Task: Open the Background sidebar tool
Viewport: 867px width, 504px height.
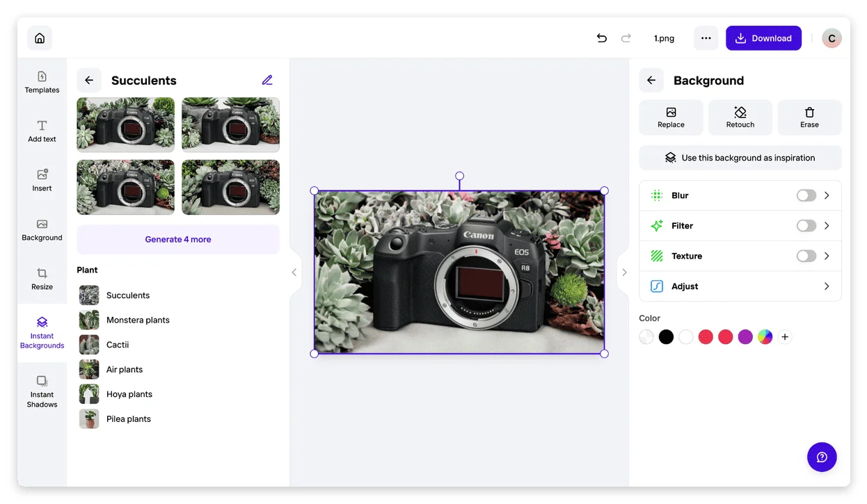Action: pos(42,229)
